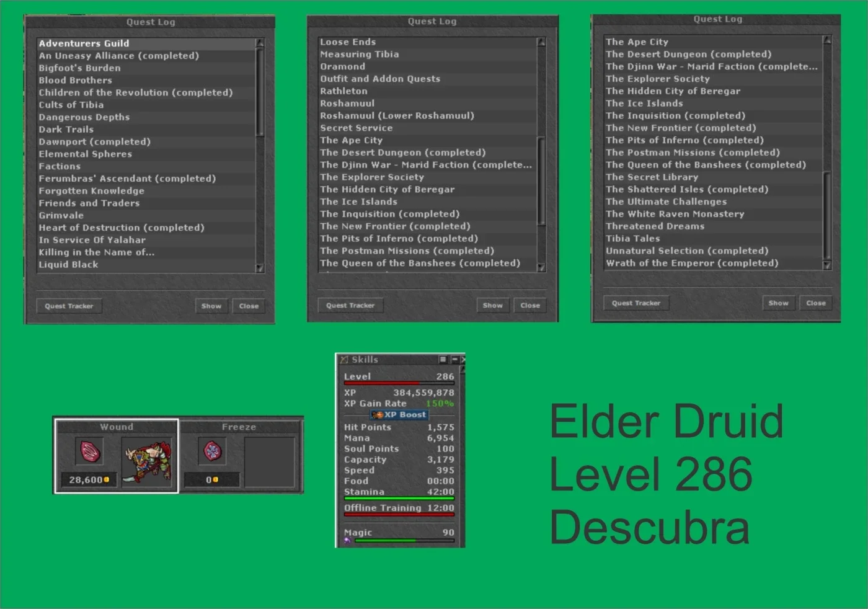The image size is (868, 609).
Task: Click the XP Boost button
Action: coord(399,415)
